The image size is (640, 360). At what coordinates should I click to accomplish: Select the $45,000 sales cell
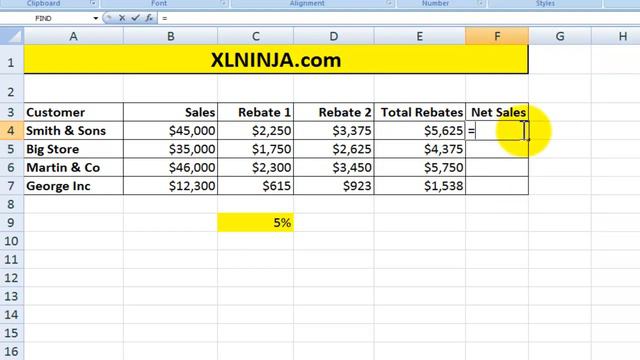coord(171,131)
